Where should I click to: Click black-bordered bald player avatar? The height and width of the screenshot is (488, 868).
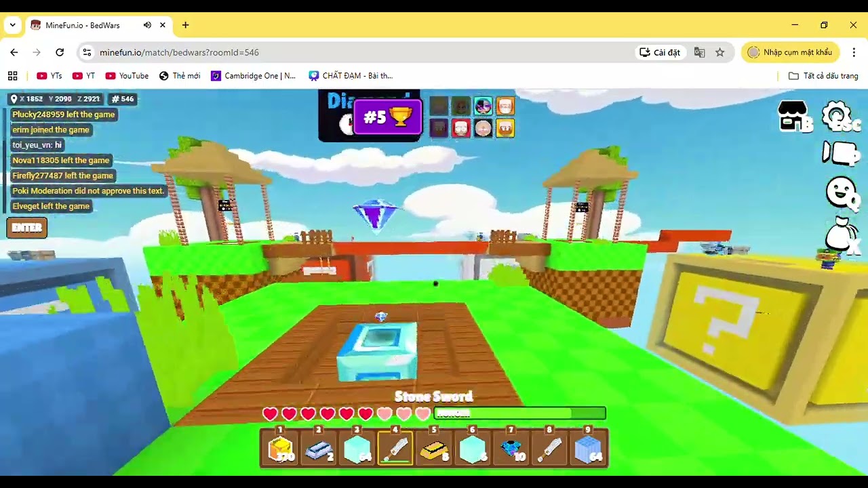(483, 128)
